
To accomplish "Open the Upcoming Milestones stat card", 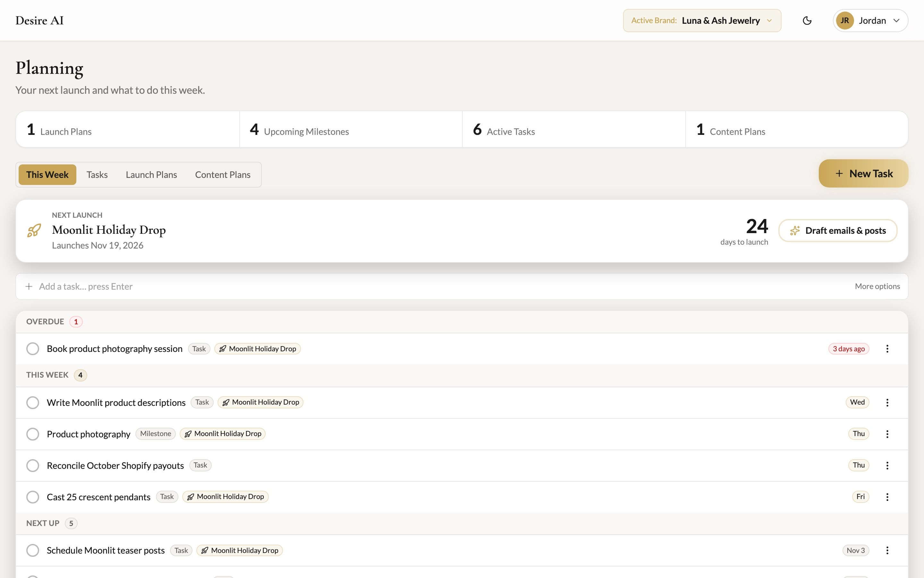I will pyautogui.click(x=351, y=129).
